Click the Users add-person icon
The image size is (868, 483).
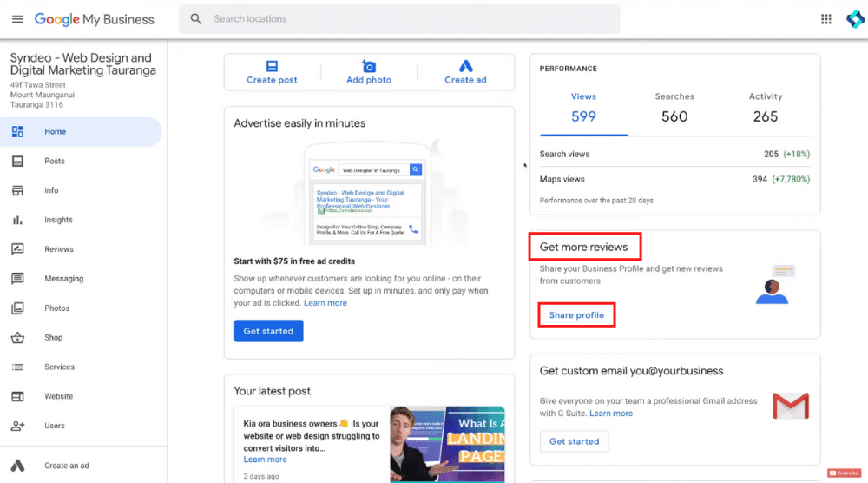click(17, 426)
